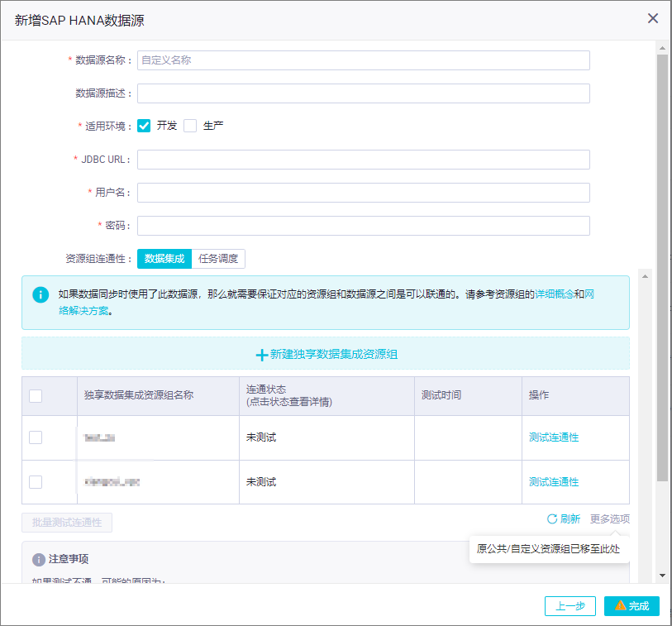Select all resource groups via header checkbox
Viewport: 672px width, 626px height.
point(36,396)
